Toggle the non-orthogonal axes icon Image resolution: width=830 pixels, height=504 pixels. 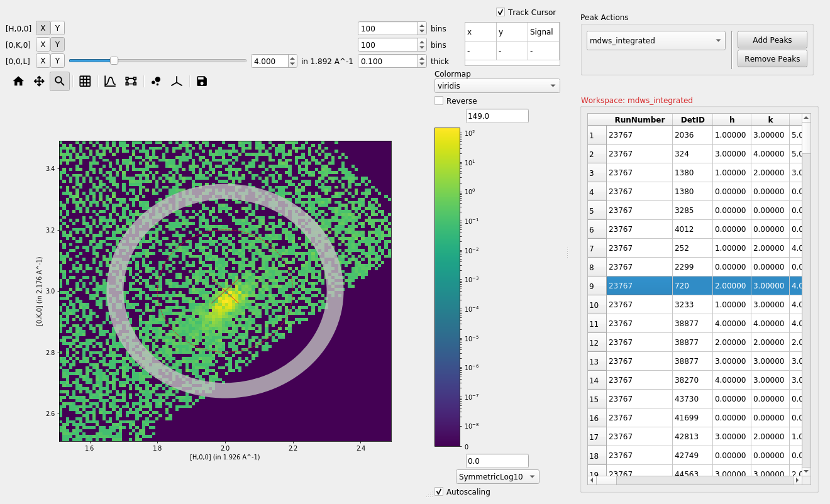point(177,81)
